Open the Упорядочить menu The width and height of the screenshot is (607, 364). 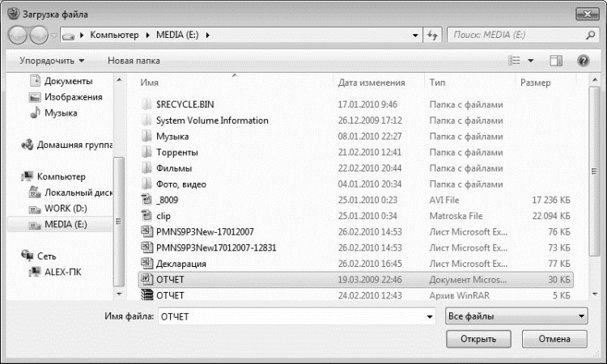click(x=52, y=61)
